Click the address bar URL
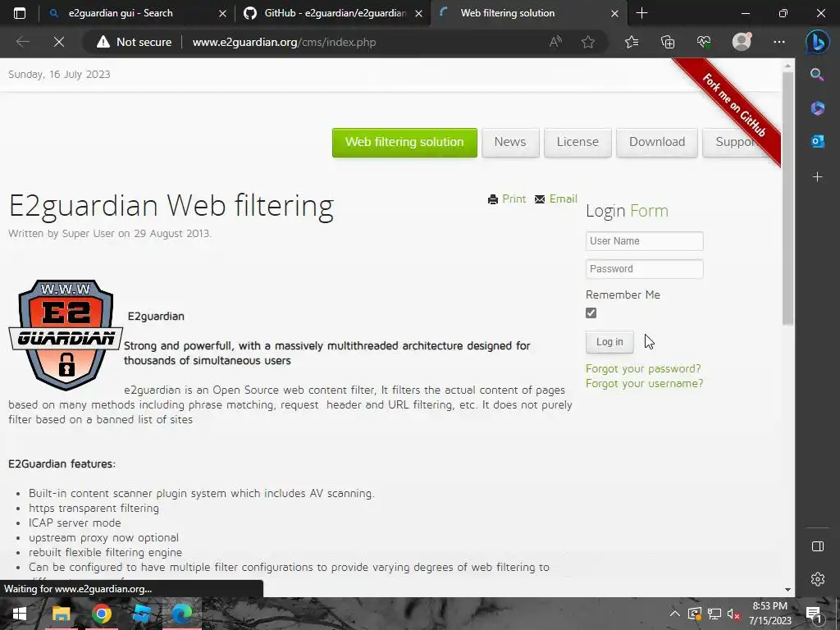840x630 pixels. (x=284, y=42)
